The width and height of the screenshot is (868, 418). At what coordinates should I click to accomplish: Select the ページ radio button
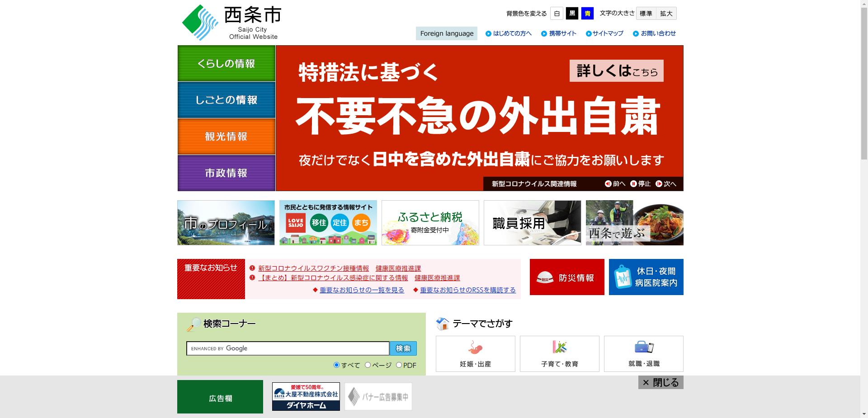[368, 365]
